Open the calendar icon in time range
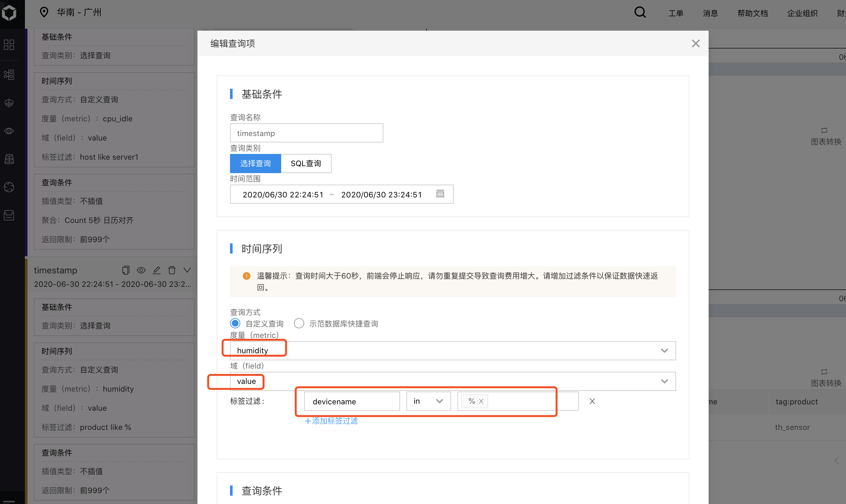846x504 pixels. pos(440,194)
